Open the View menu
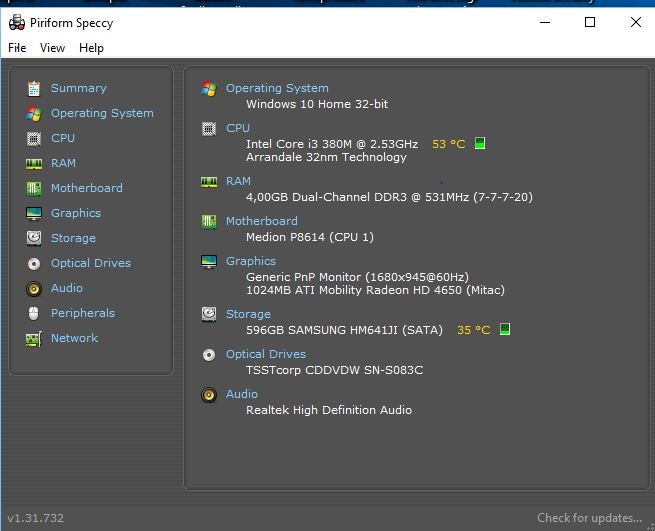The width and height of the screenshot is (655, 531). click(52, 48)
